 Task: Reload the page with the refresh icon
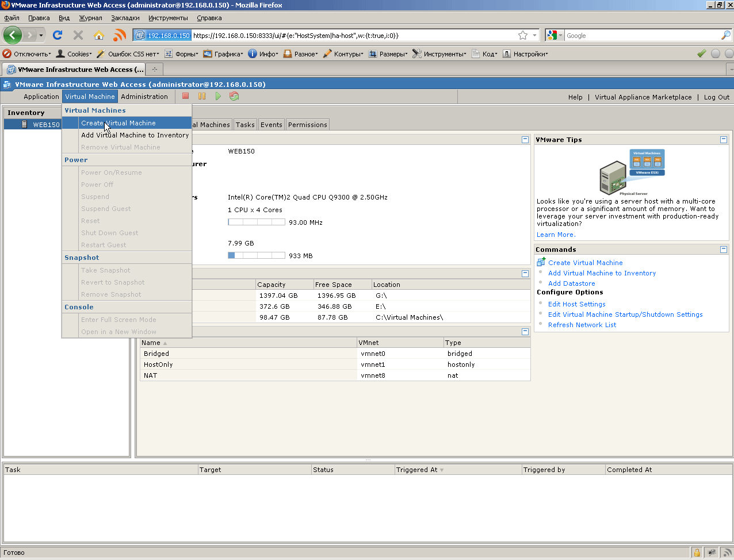pos(58,35)
